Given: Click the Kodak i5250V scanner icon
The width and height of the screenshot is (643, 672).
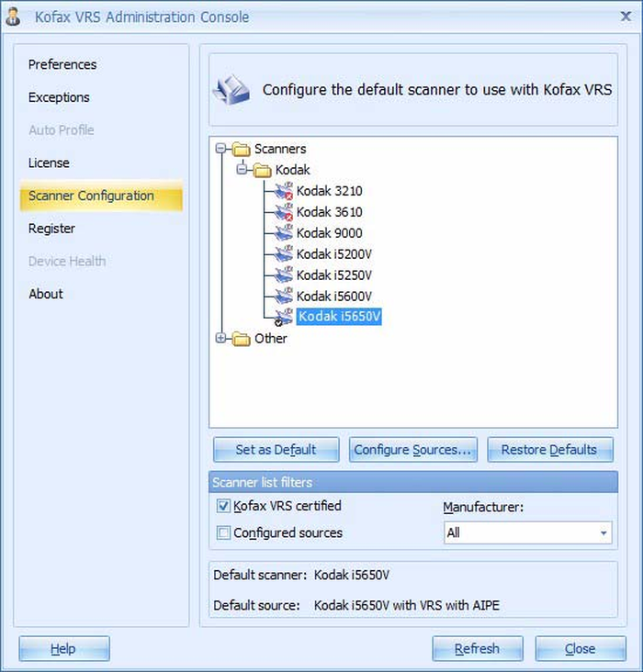Looking at the screenshot, I should click(x=284, y=274).
